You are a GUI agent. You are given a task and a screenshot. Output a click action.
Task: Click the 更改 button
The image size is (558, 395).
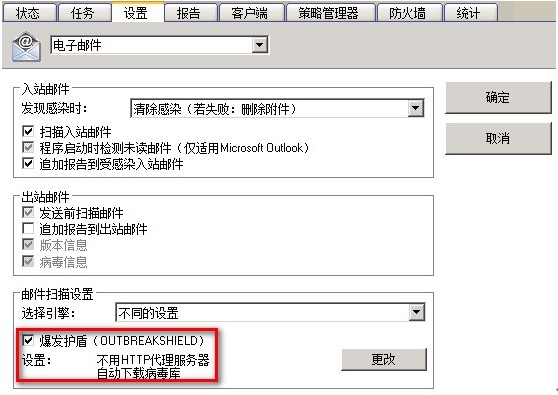(384, 359)
